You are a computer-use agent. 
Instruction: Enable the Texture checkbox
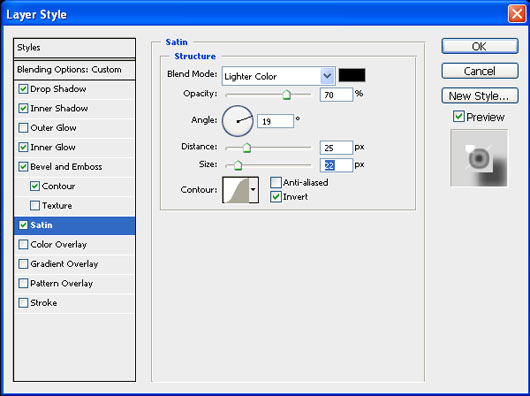click(35, 206)
